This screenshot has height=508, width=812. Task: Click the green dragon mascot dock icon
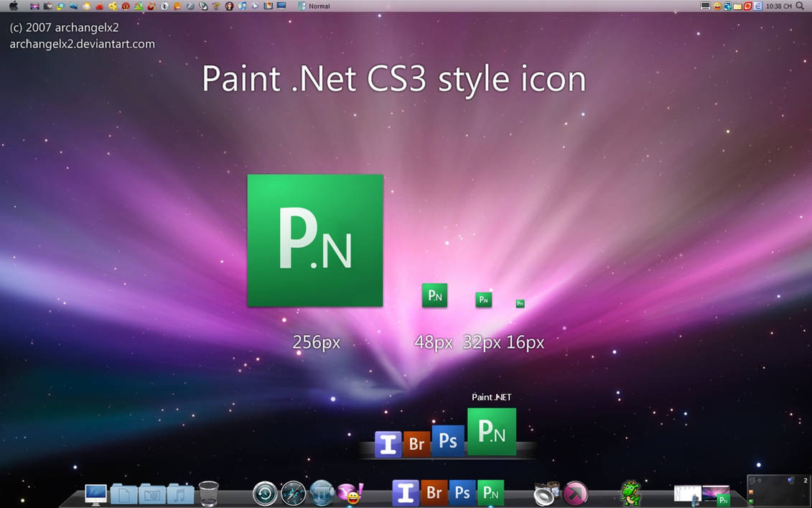[630, 493]
